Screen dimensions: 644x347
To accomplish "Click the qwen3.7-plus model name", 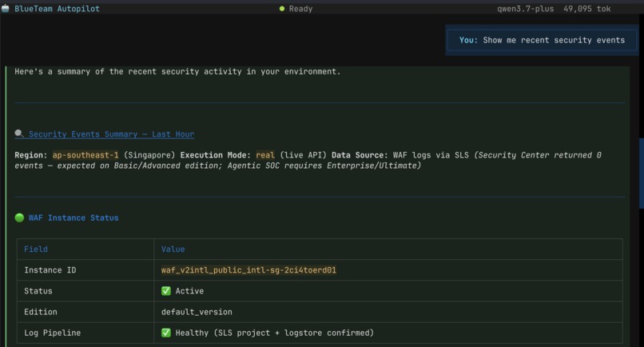I will [525, 9].
